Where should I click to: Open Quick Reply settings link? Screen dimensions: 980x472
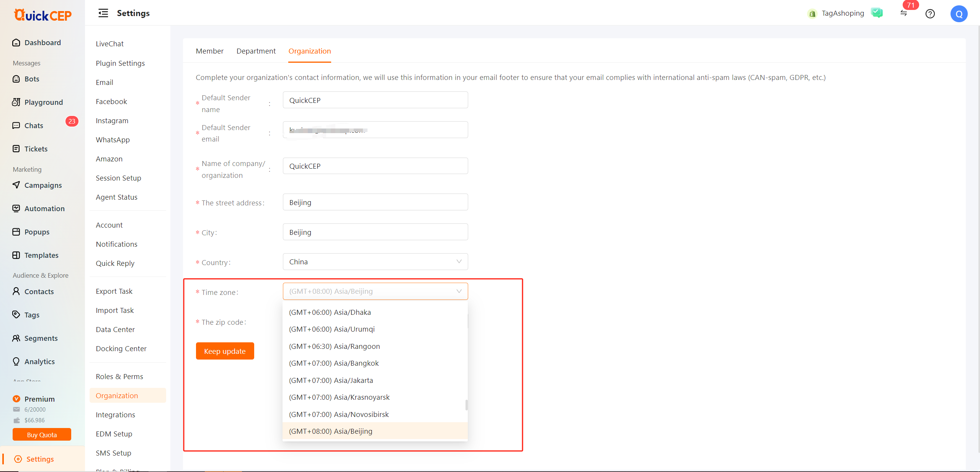(x=115, y=263)
